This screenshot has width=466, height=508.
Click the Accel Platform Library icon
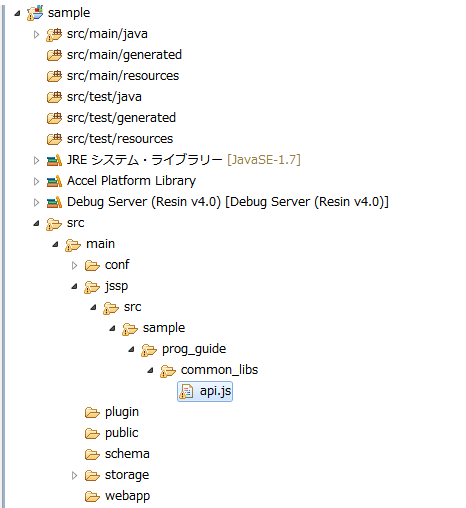click(x=54, y=181)
